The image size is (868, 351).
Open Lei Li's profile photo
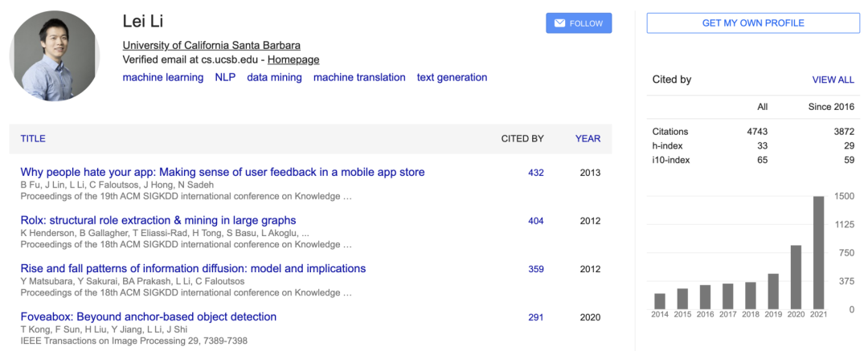click(55, 55)
